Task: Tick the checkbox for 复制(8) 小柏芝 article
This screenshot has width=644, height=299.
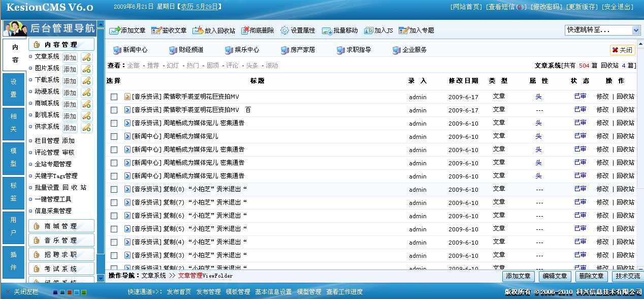Action: [x=114, y=188]
